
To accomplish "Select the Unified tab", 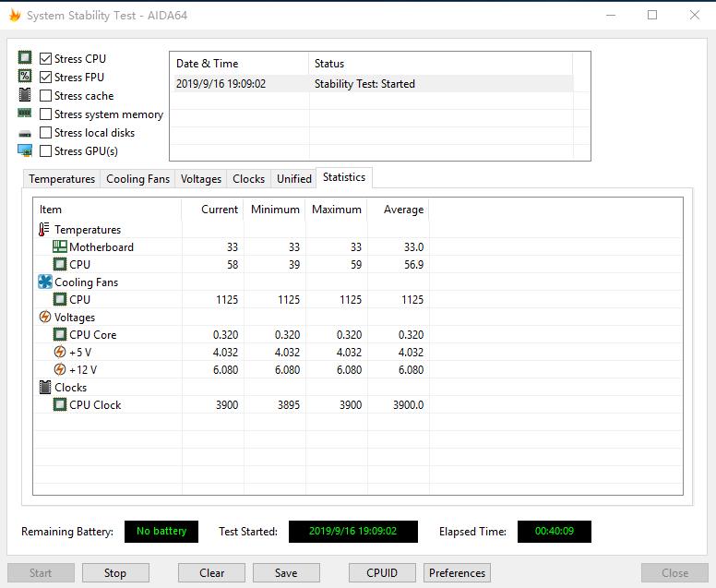I will (x=294, y=179).
